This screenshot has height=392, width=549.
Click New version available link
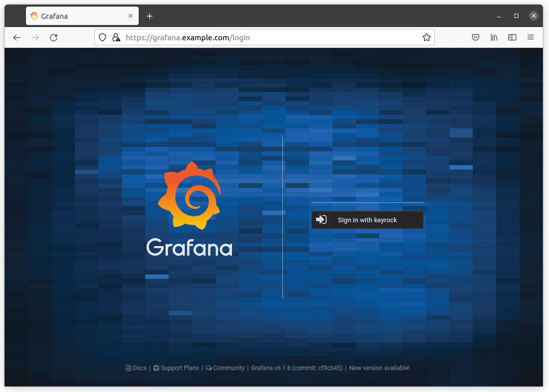coord(379,368)
